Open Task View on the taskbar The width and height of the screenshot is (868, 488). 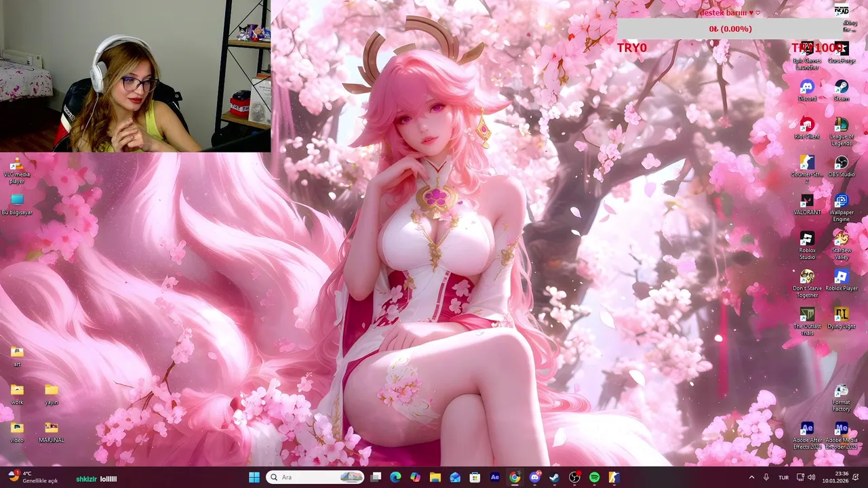click(x=376, y=477)
